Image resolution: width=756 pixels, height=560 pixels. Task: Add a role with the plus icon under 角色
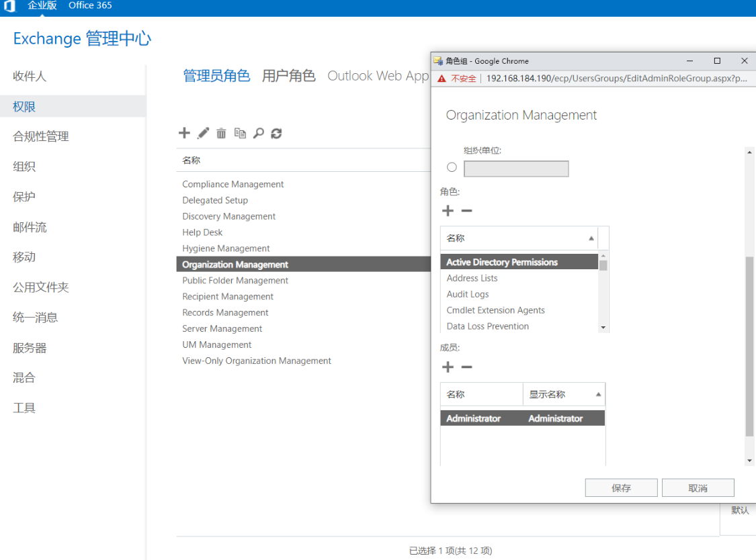pos(448,211)
